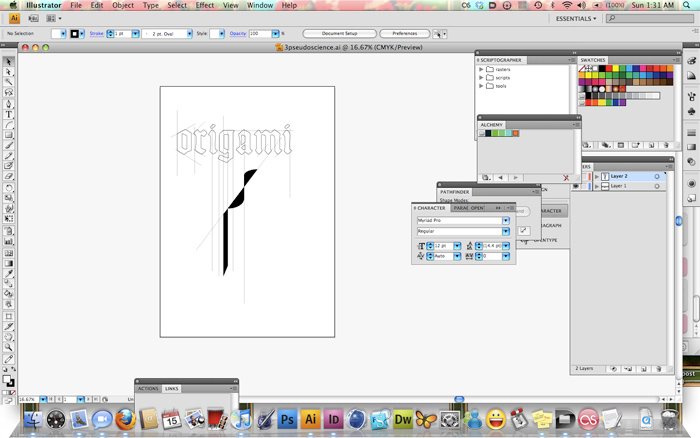
Task: Create new layer in Layers panel
Action: click(x=644, y=369)
